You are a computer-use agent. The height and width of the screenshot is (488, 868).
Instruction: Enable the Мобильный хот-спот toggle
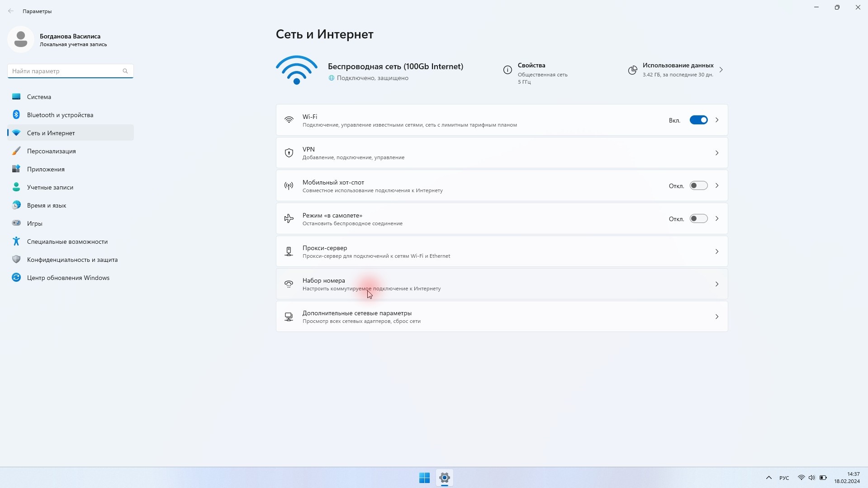click(698, 186)
